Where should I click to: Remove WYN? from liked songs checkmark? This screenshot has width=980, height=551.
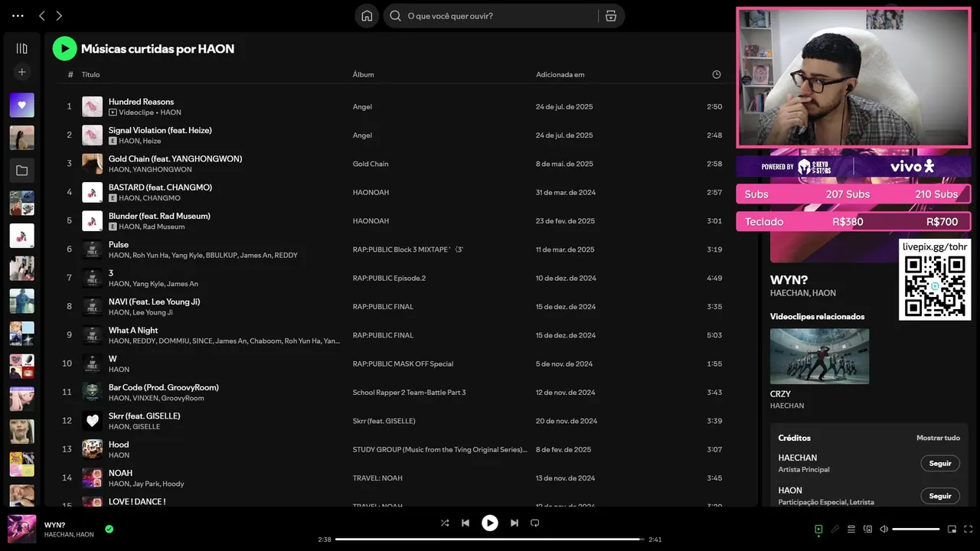[109, 529]
